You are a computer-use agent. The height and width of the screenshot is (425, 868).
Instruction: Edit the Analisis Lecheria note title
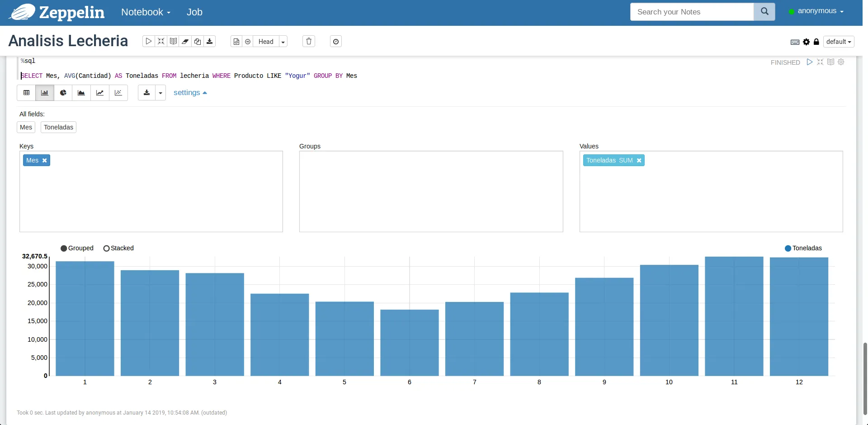coord(68,41)
